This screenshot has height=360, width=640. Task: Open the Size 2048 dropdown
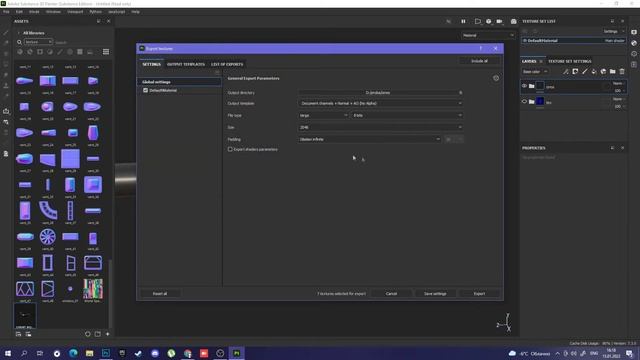pos(380,127)
